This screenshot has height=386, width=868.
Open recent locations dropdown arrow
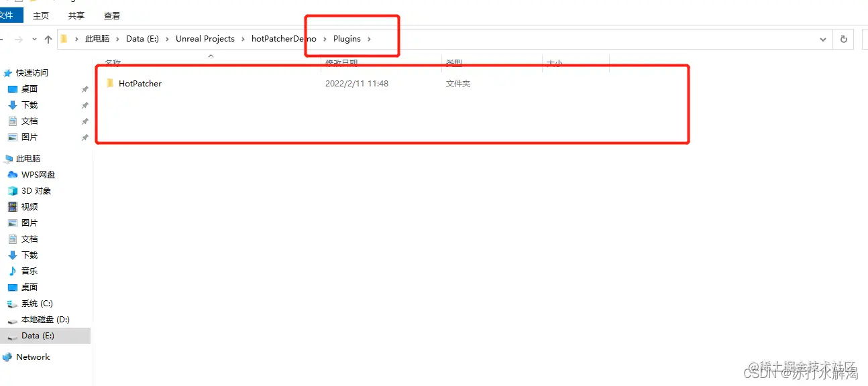tap(34, 40)
